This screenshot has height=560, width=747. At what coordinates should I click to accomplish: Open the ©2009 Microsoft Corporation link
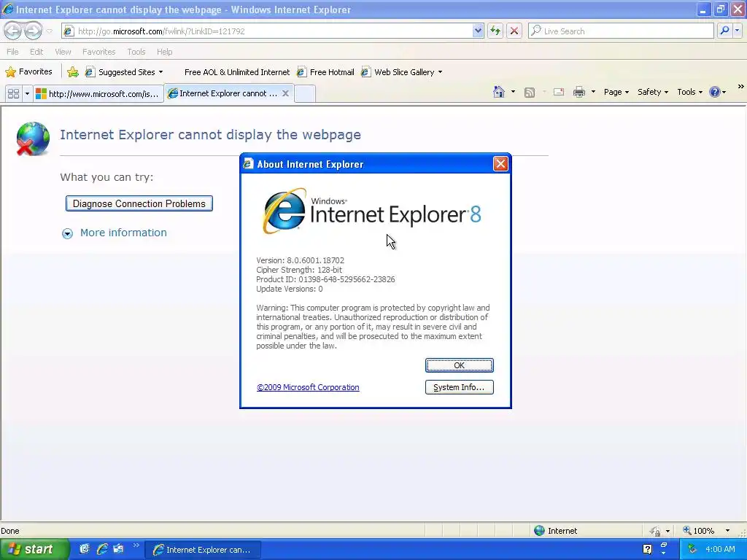[308, 387]
